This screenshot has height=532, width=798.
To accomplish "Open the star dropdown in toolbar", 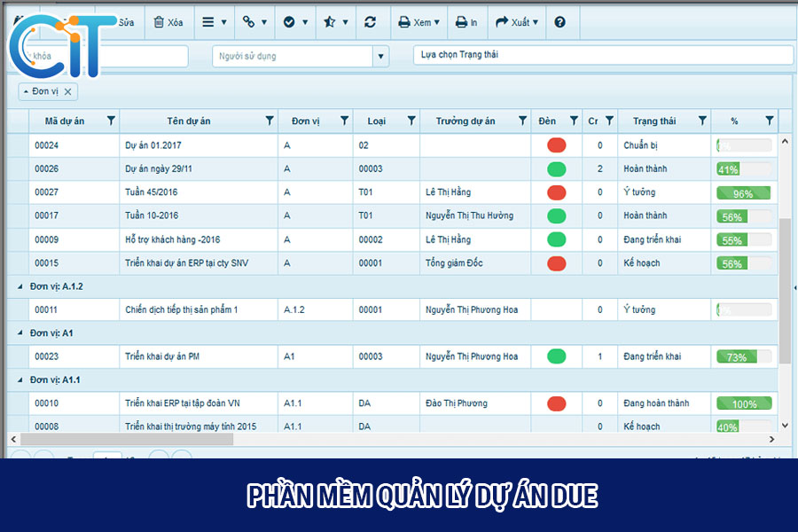I will coord(336,22).
